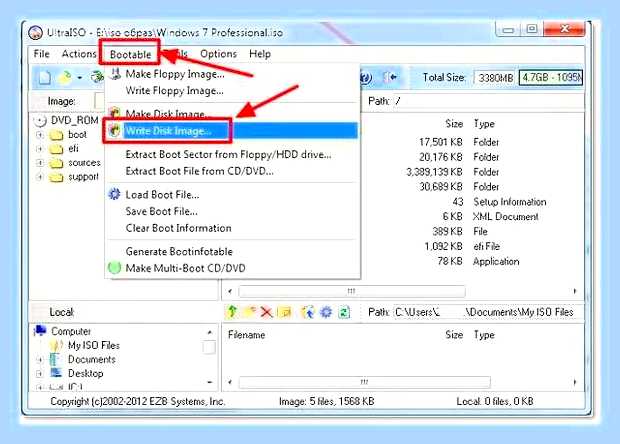
Task: Expand the efi folder node
Action: [40, 149]
